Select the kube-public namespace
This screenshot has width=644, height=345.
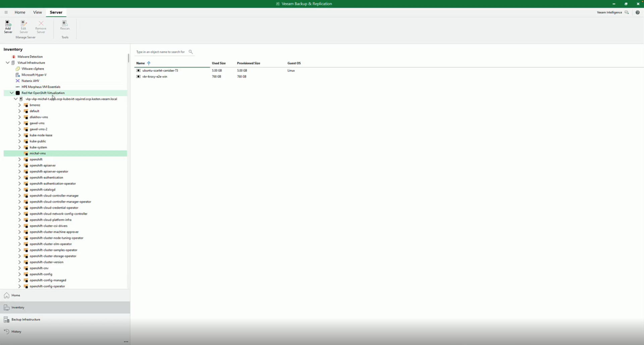coord(38,141)
